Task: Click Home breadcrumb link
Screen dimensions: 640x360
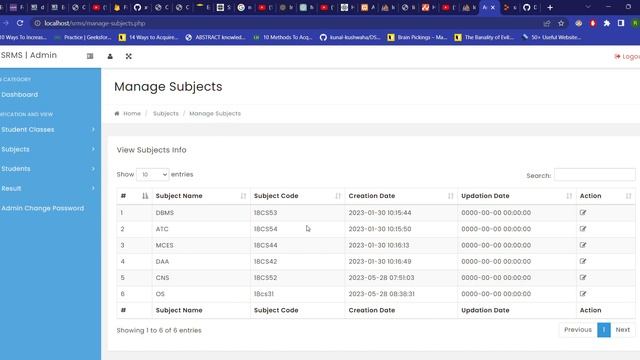Action: [132, 113]
